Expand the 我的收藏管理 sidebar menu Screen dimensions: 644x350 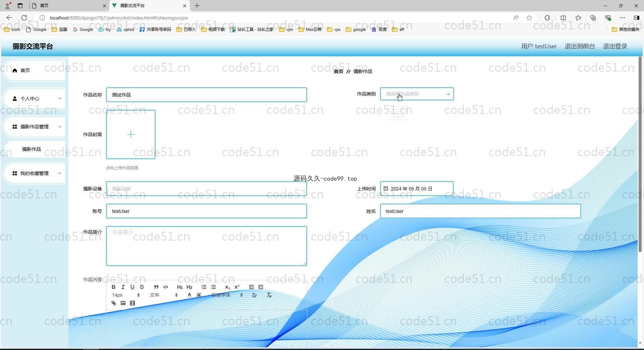34,173
